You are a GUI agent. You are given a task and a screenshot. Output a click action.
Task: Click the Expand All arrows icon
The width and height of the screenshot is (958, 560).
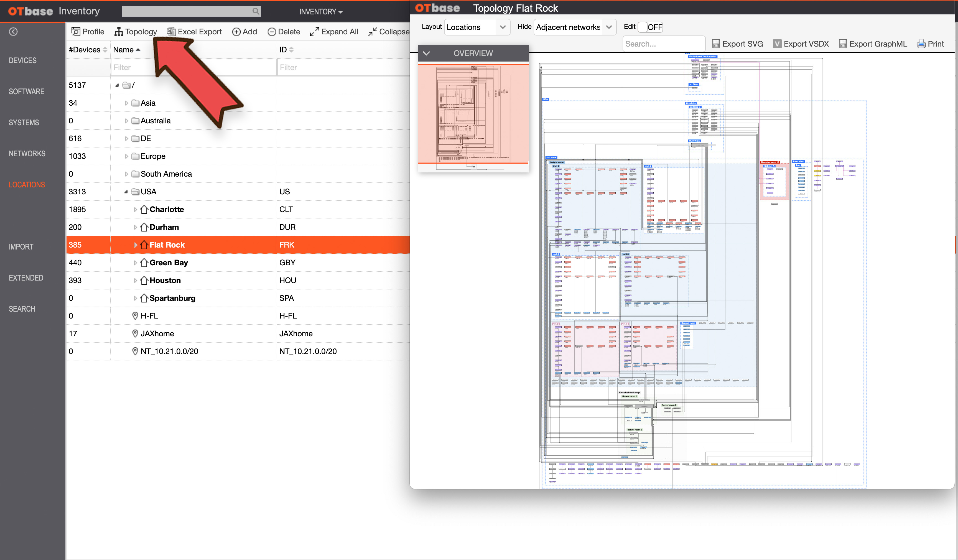(314, 32)
